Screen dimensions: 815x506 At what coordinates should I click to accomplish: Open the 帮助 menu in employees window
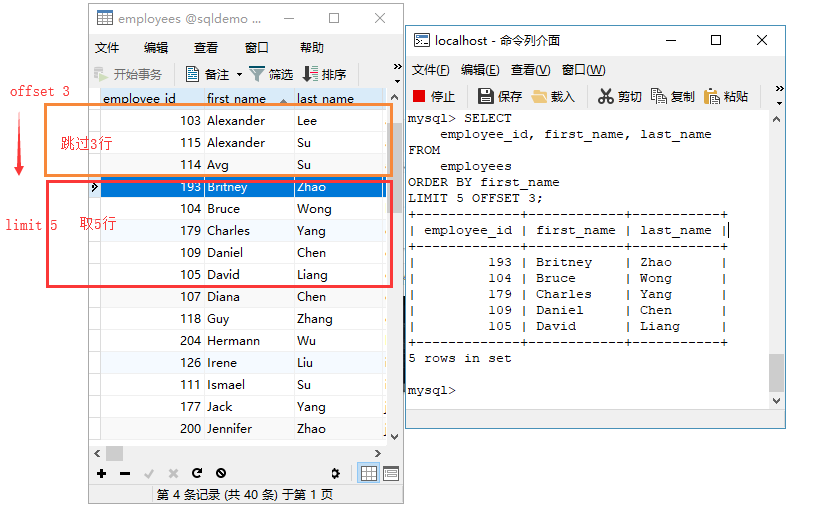pos(312,48)
